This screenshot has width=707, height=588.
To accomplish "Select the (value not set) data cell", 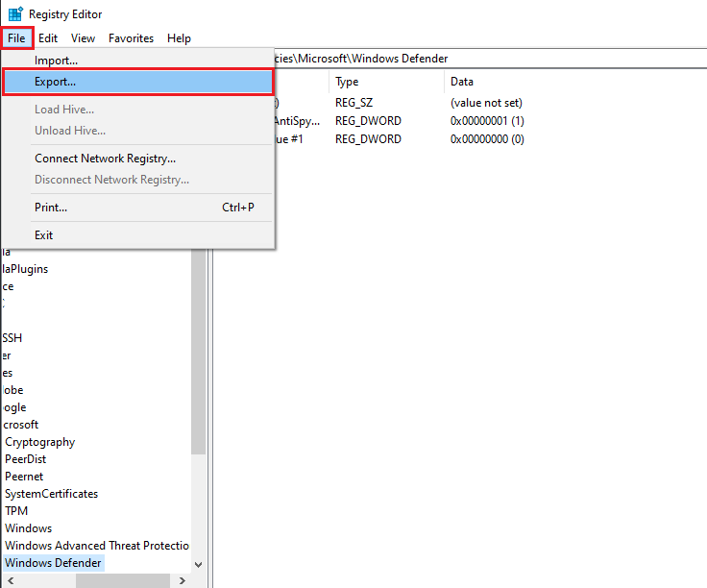I will [486, 103].
